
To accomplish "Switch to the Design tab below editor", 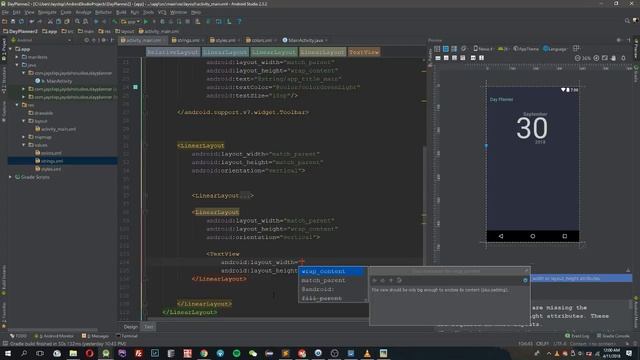I will [131, 327].
